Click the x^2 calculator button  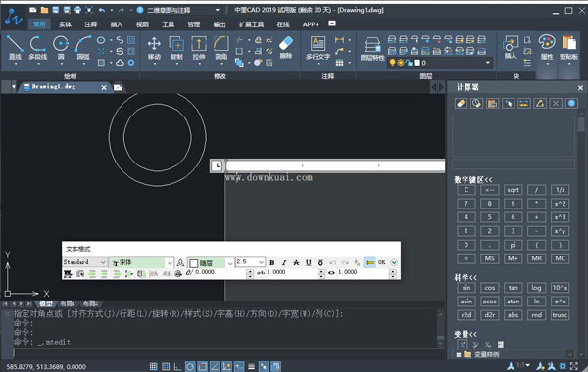pyautogui.click(x=560, y=204)
